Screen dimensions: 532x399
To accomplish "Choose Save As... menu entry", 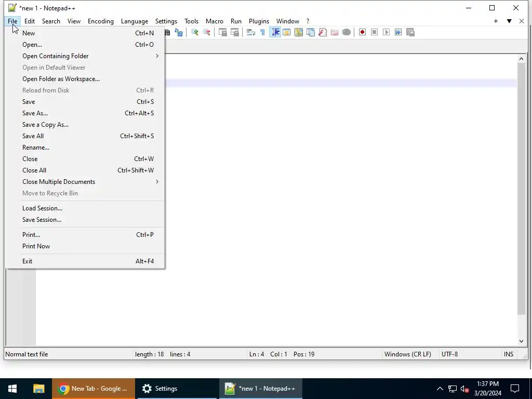I will (x=85, y=113).
